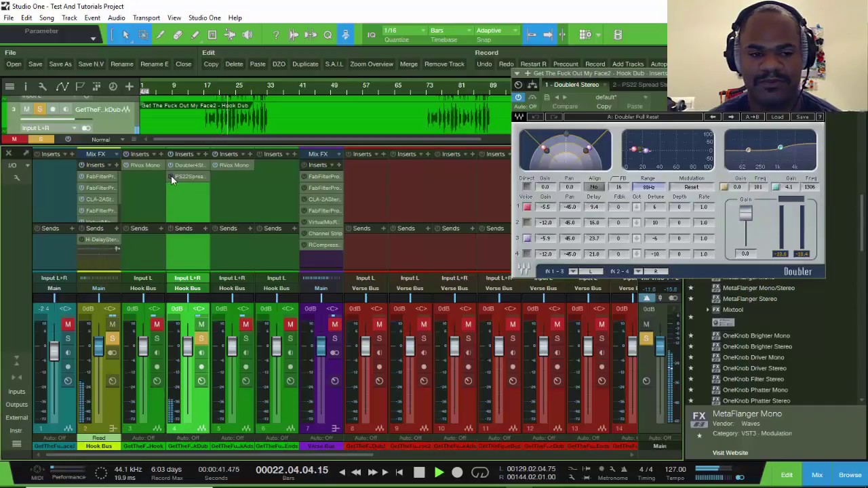Open the Track menu
The height and width of the screenshot is (488, 868).
[x=69, y=18]
